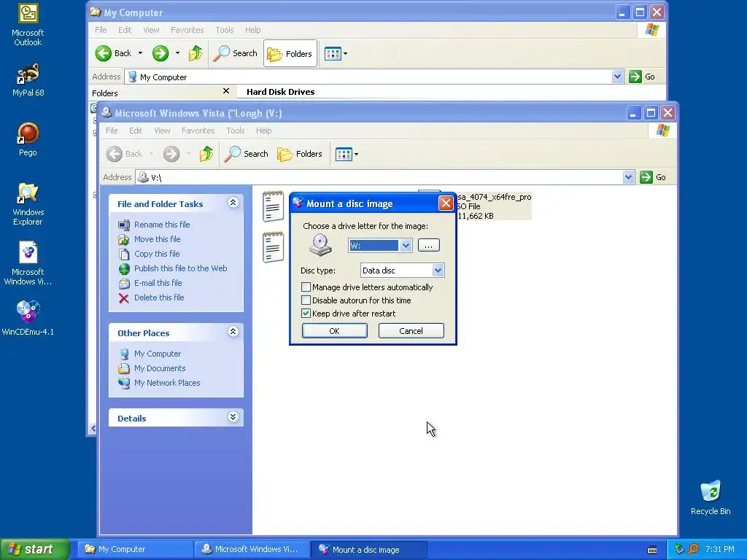The width and height of the screenshot is (747, 560).
Task: Open Help menu in My Computer window
Action: pyautogui.click(x=252, y=30)
